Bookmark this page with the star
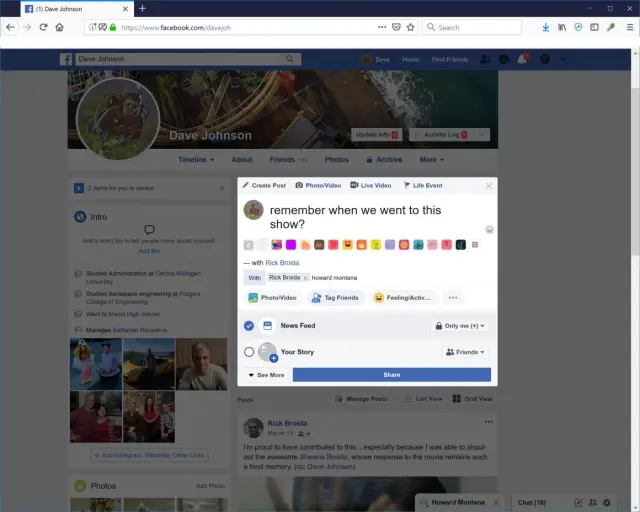The image size is (640, 512). (411, 27)
